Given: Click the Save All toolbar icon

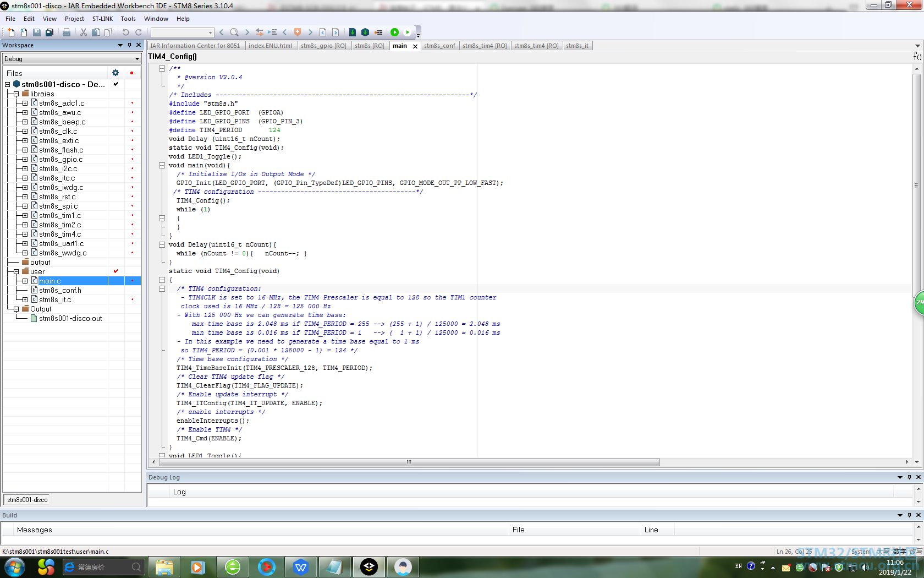Looking at the screenshot, I should [49, 32].
